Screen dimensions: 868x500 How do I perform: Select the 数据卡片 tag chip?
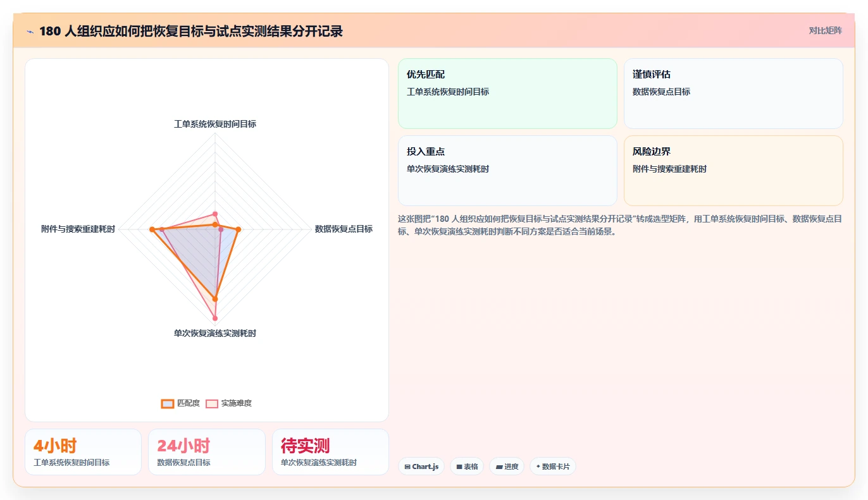coord(553,466)
